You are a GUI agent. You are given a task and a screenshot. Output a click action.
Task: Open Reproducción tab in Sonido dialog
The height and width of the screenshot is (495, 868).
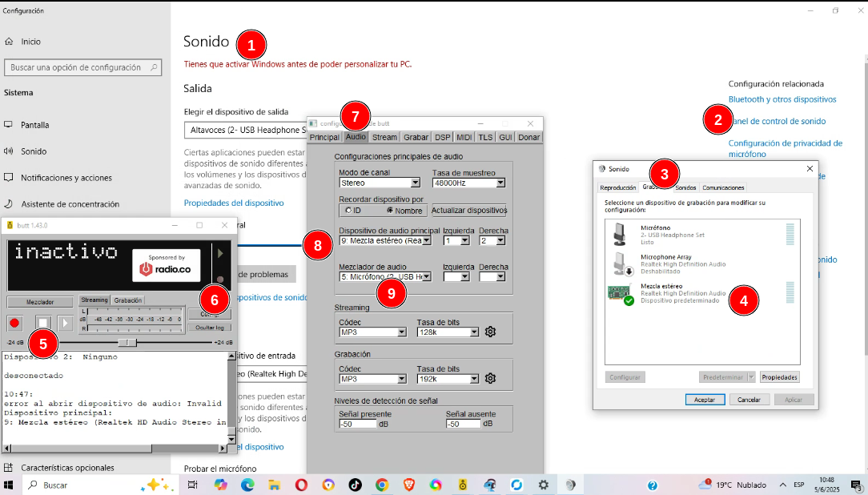[618, 187]
